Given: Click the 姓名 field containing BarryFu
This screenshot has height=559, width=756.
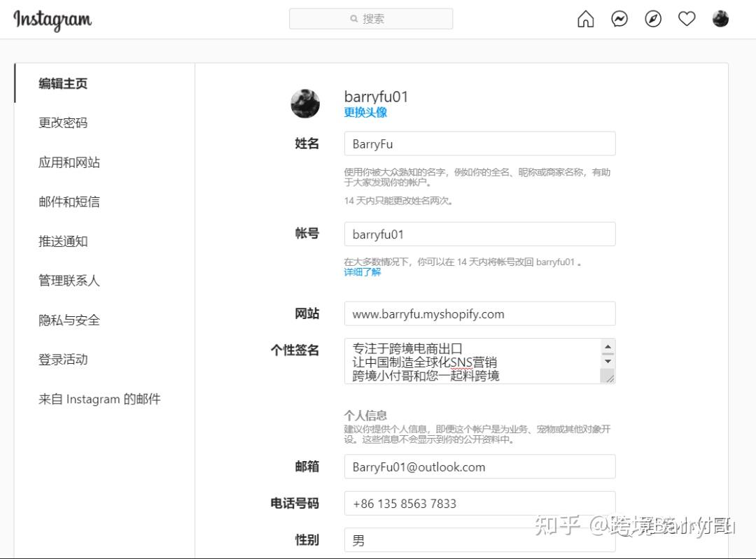Looking at the screenshot, I should 479,143.
